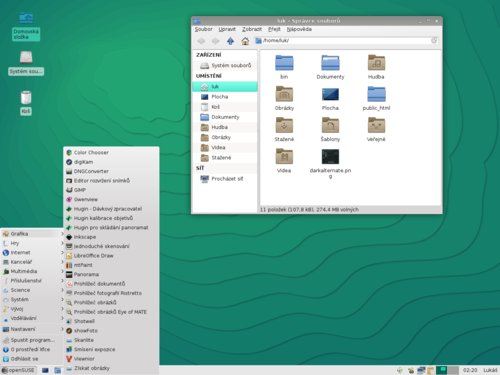The height and width of the screenshot is (375, 500).
Task: Go to the parent folder with the up arrow
Action: (x=230, y=41)
